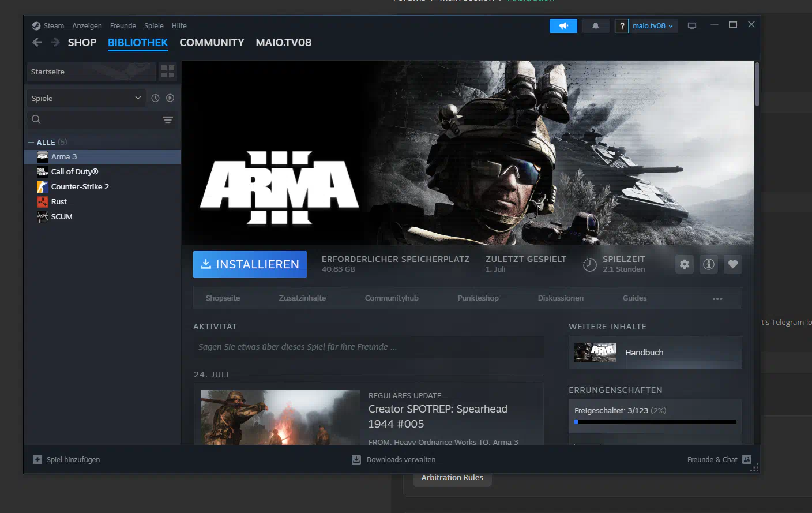Click the Steam logo menu icon
The height and width of the screenshot is (513, 812).
36,26
